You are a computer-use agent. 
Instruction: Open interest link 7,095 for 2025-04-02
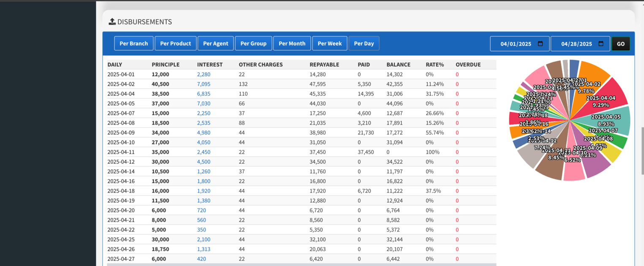pyautogui.click(x=204, y=84)
